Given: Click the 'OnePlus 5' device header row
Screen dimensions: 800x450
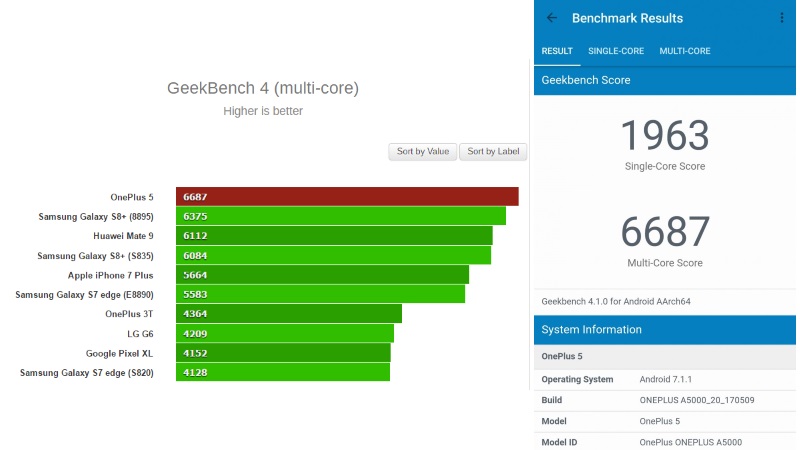Looking at the screenshot, I should pyautogui.click(x=665, y=356).
